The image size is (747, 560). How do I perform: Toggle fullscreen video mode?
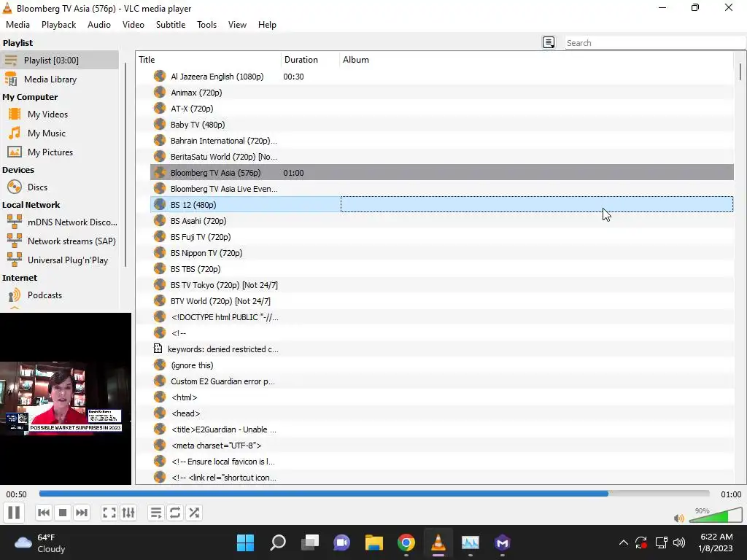pos(109,513)
